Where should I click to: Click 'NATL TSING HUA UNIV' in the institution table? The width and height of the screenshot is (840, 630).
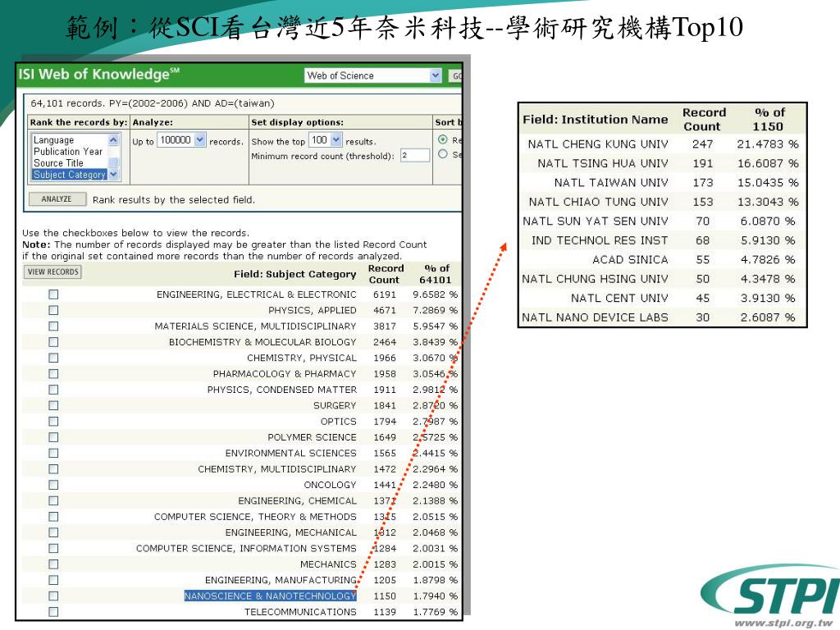click(x=603, y=163)
